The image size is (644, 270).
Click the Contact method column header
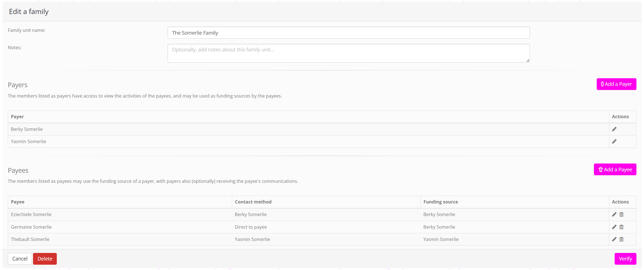[x=253, y=202]
